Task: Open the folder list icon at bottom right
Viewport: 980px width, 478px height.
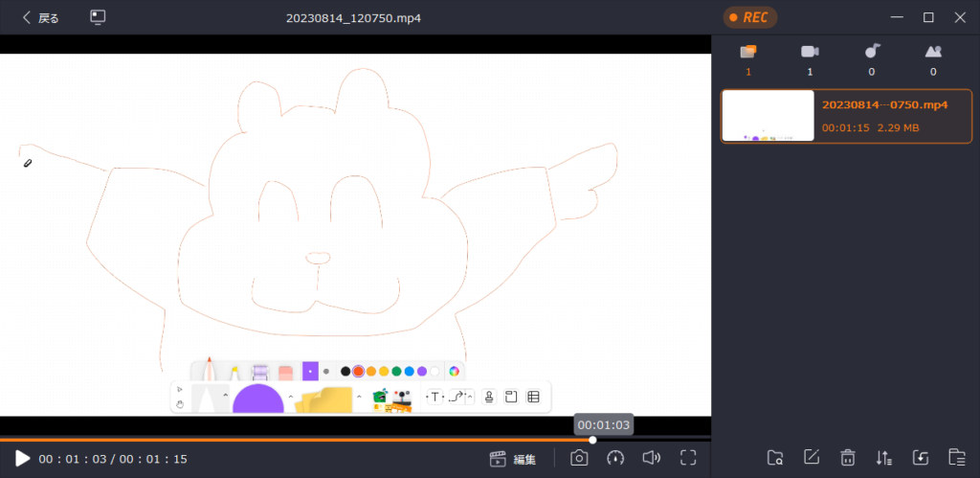Action: tap(956, 458)
